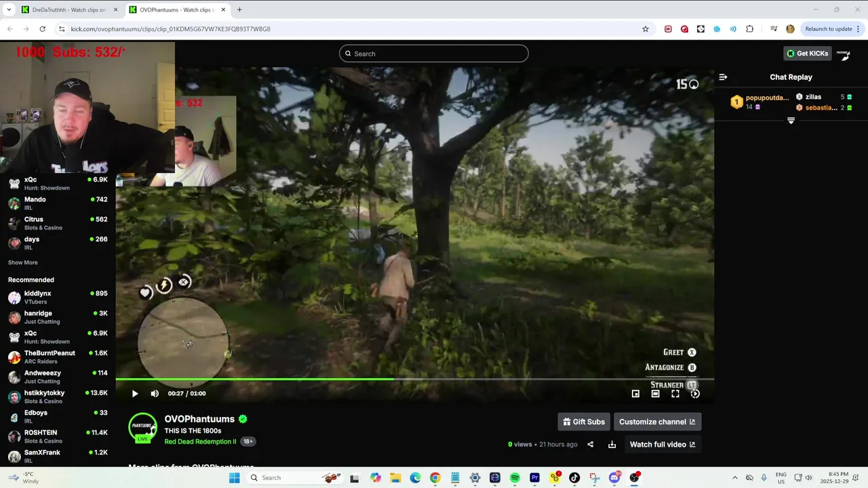Viewport: 868px width, 488px height.
Task: Open the Chrome profile avatar
Action: (790, 29)
